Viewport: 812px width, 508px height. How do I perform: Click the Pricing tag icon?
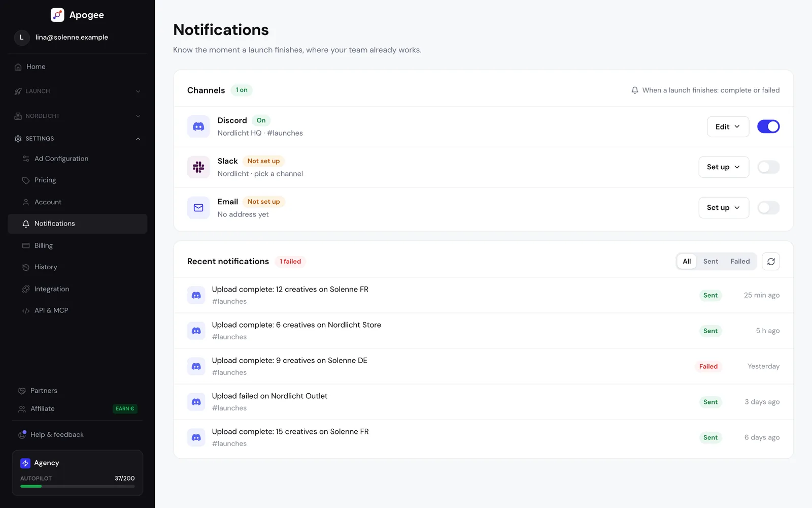(x=26, y=180)
